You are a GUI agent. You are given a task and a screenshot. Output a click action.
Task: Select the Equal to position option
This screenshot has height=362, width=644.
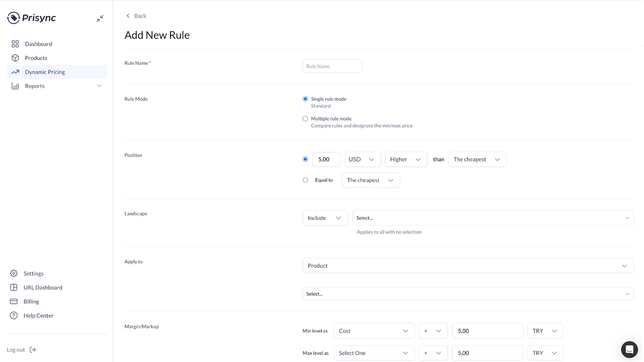tap(305, 180)
